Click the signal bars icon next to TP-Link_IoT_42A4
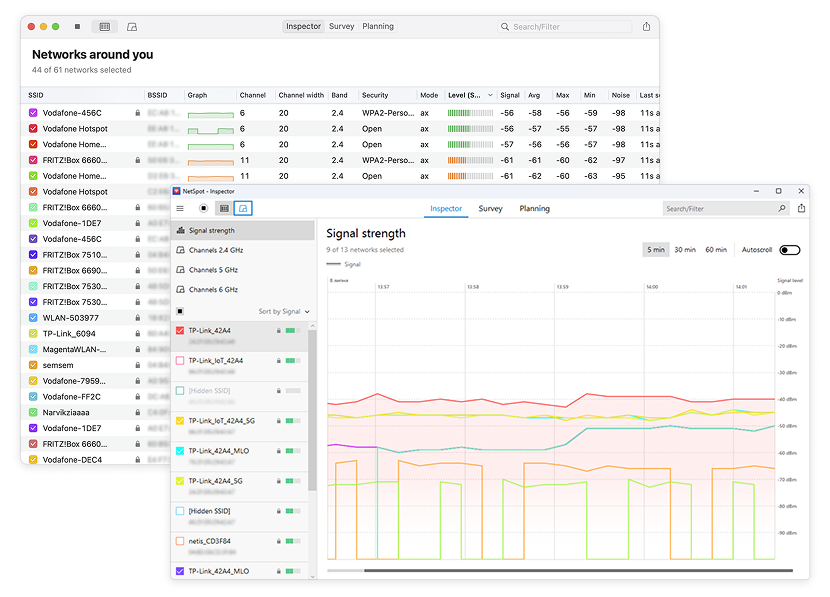830x597 pixels. [x=293, y=360]
